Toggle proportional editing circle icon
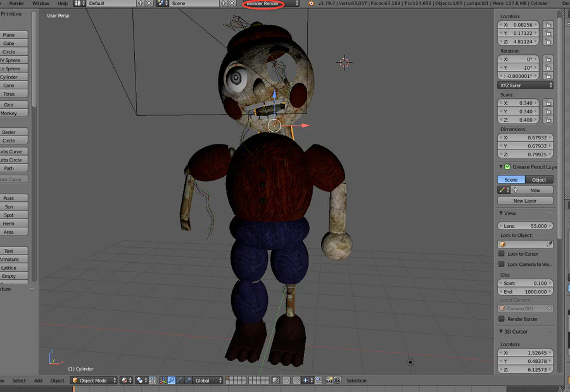This screenshot has height=392, width=570. [286, 381]
